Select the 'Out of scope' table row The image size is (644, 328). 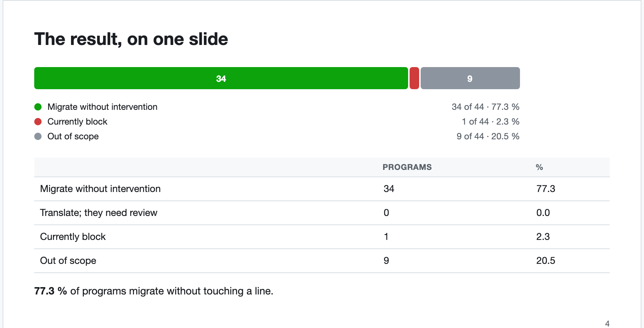pyautogui.click(x=322, y=261)
